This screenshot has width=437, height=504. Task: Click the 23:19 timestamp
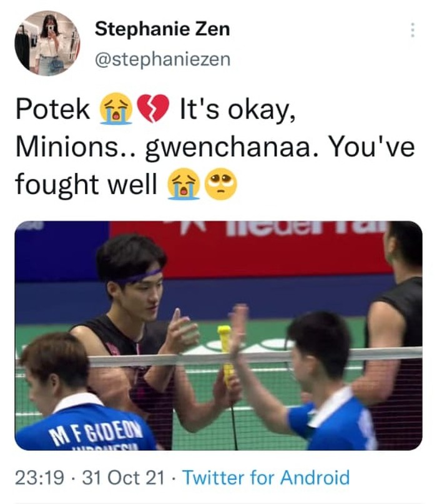pyautogui.click(x=39, y=478)
